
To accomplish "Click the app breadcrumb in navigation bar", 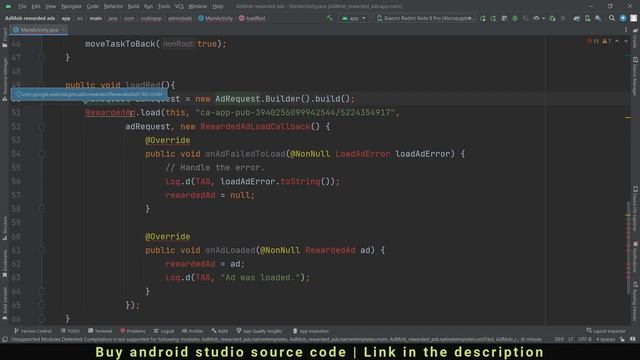I will pyautogui.click(x=66, y=18).
